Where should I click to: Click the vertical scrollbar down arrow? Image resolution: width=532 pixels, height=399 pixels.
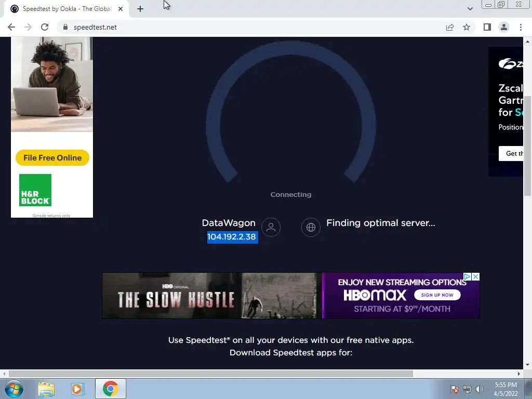(x=527, y=365)
